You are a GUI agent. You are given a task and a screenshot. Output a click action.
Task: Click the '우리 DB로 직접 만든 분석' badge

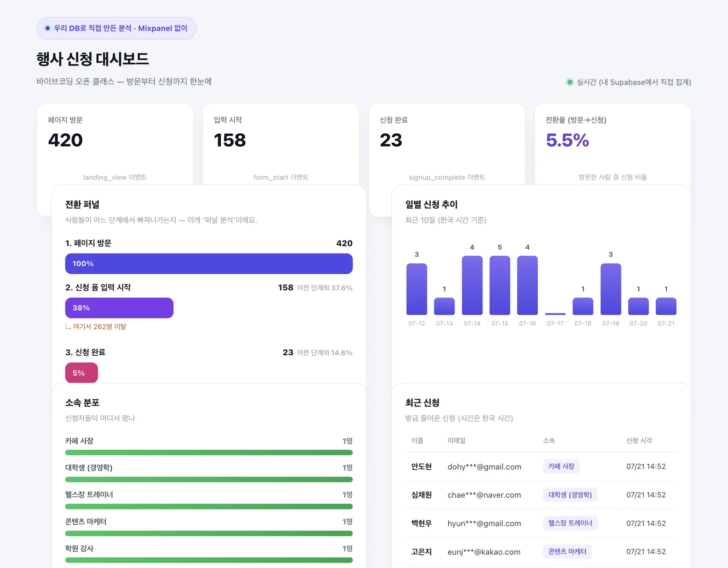click(116, 28)
